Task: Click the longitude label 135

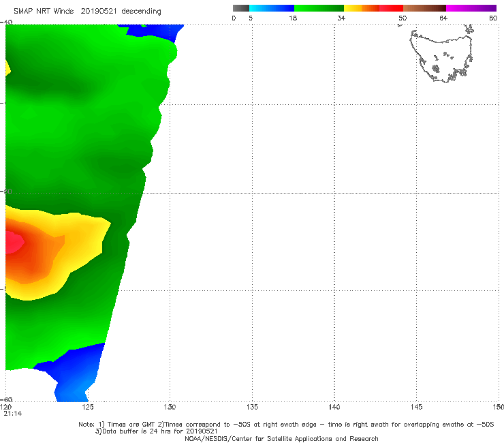Action: coord(252,408)
